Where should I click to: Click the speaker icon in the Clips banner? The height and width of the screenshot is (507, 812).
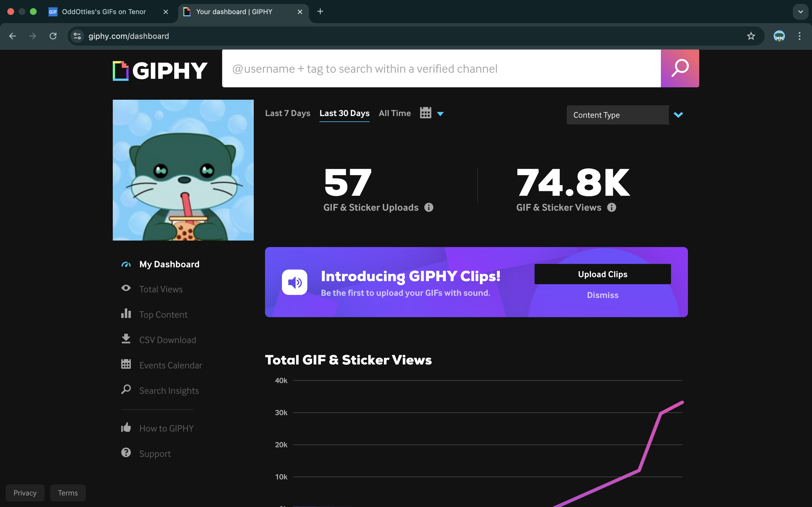click(x=295, y=282)
